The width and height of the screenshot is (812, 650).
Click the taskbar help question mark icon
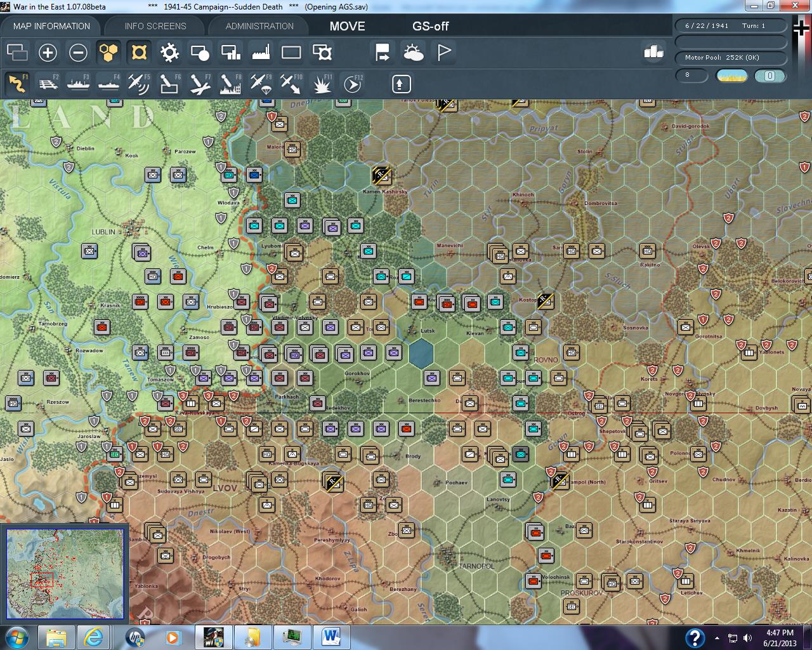(695, 638)
